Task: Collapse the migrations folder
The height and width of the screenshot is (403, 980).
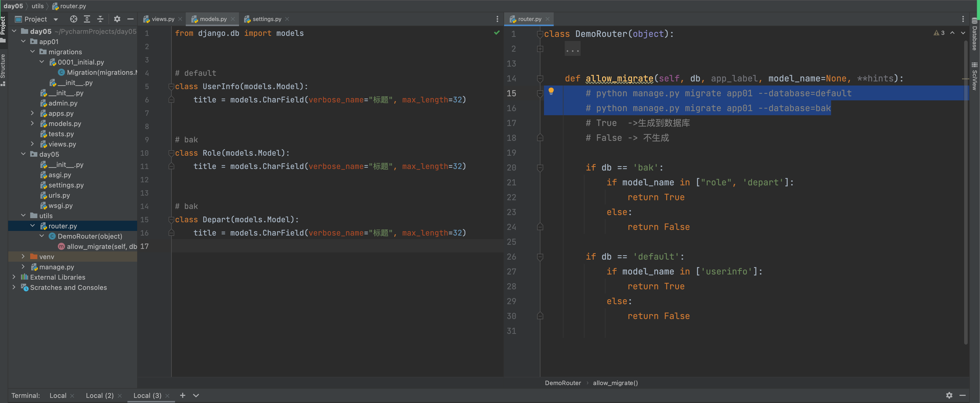Action: coord(33,52)
